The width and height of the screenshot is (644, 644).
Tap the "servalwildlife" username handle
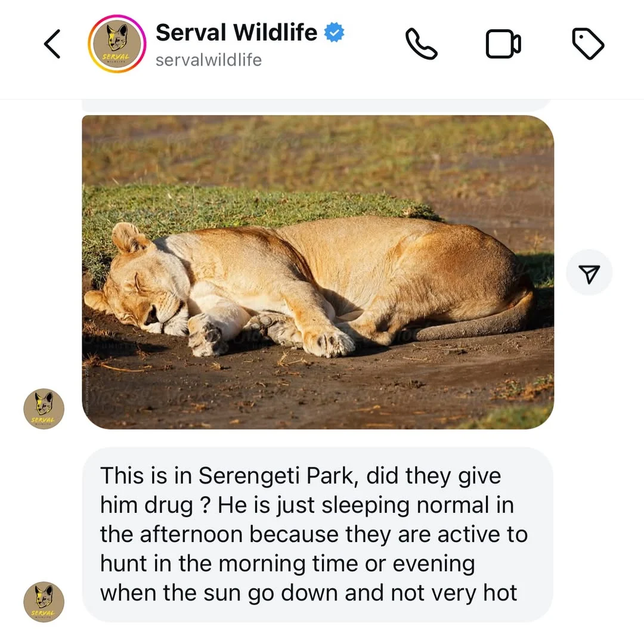pyautogui.click(x=208, y=60)
